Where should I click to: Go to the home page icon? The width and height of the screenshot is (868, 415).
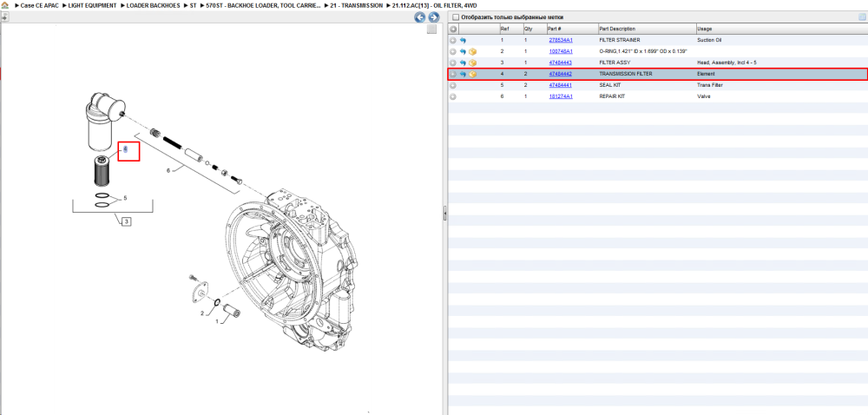click(x=5, y=5)
